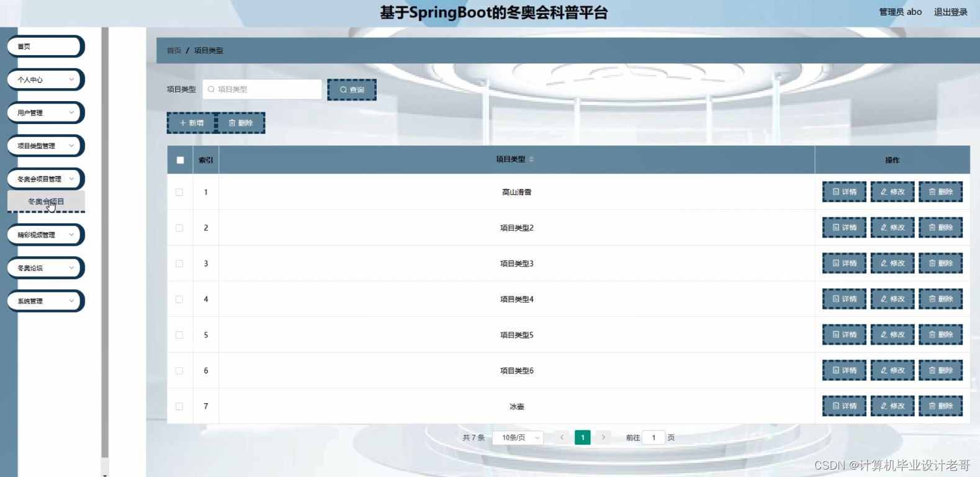Click the 项目类型 search input field

coord(262,89)
